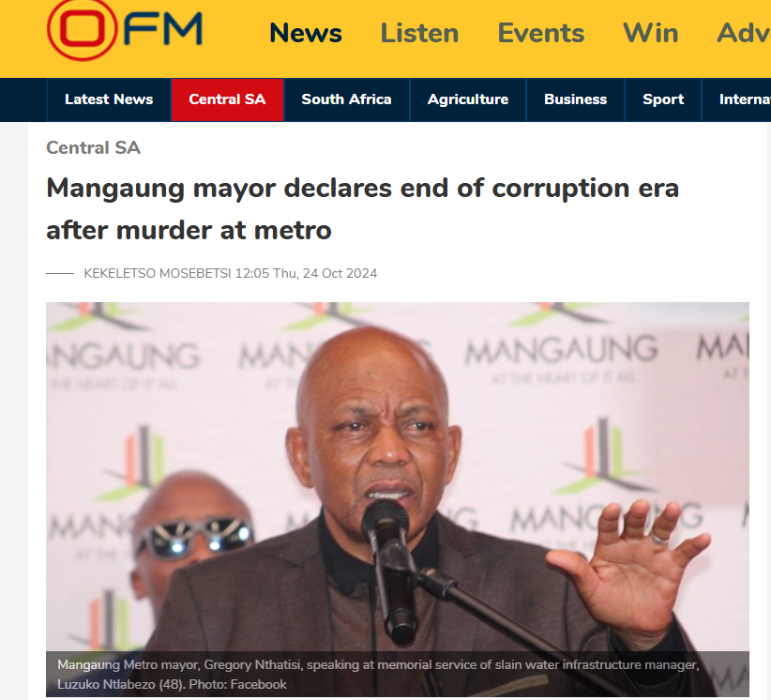Click the Mangaung mayor article headline
The height and width of the screenshot is (700, 771).
tap(362, 209)
